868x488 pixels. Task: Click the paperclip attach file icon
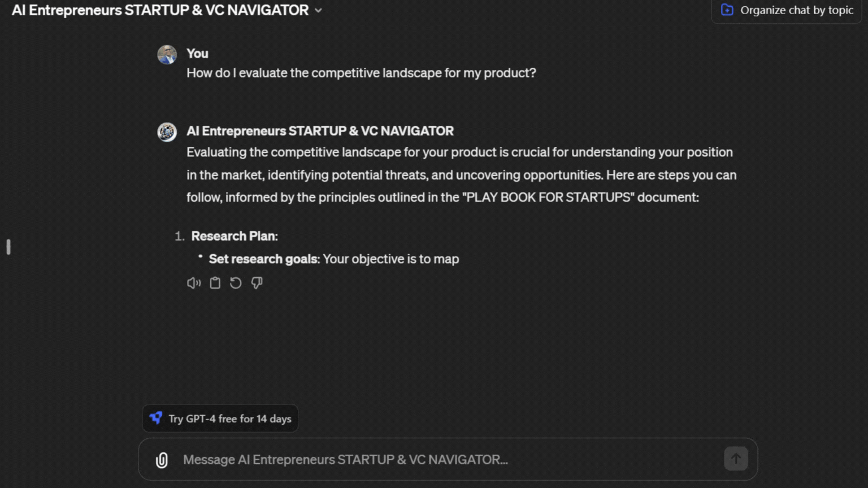click(x=162, y=460)
